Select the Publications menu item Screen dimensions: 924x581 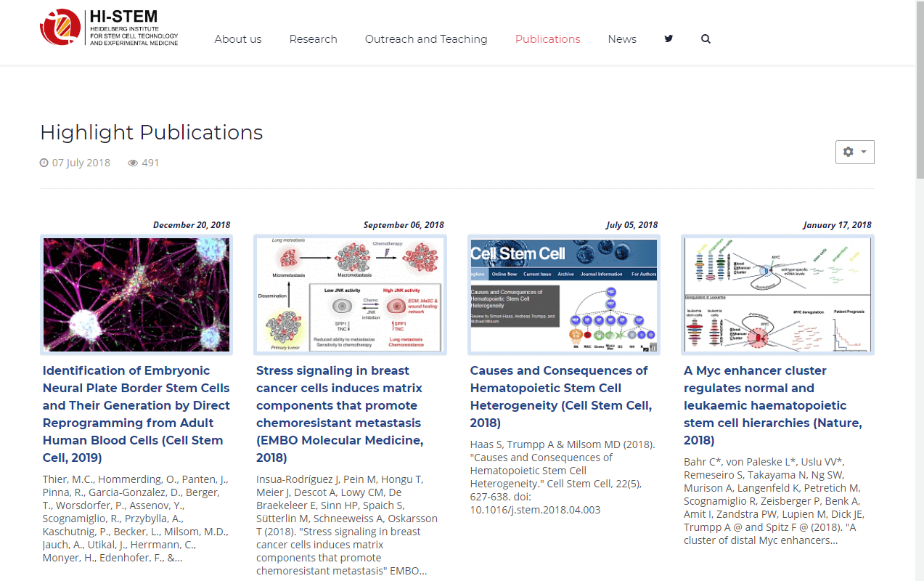click(x=547, y=39)
